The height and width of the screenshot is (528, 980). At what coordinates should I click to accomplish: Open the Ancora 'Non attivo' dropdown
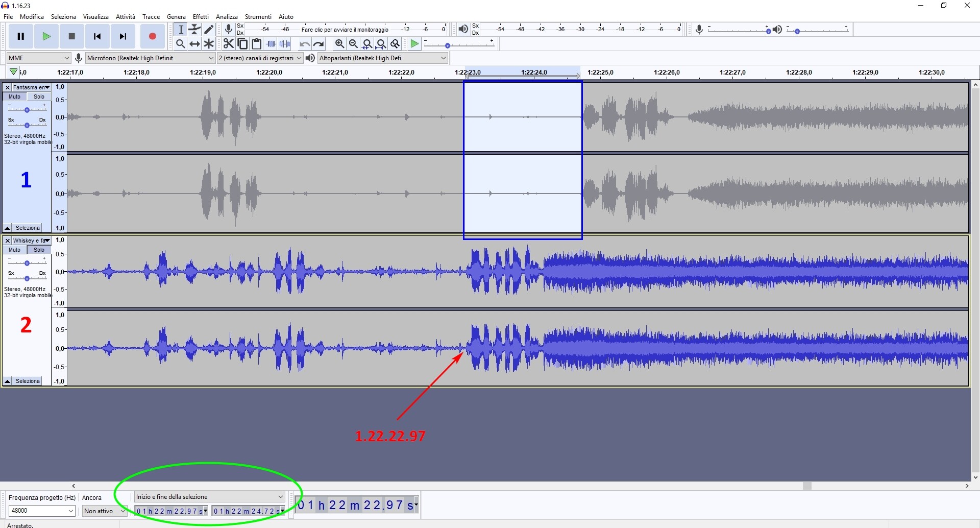click(105, 511)
